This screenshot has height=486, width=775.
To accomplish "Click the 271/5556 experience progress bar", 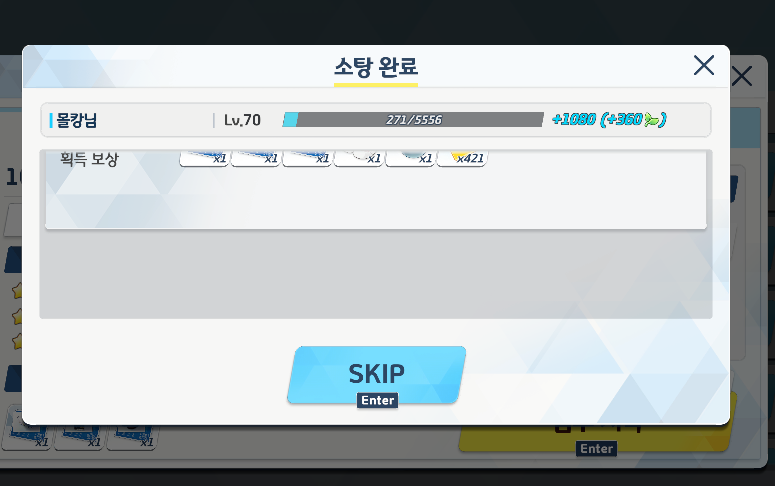I will (x=413, y=120).
